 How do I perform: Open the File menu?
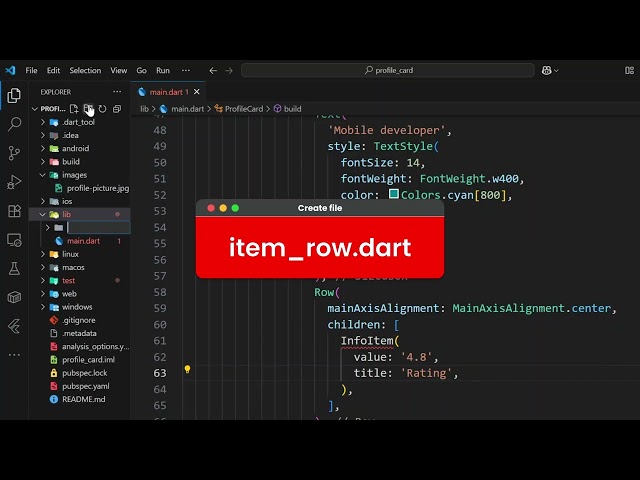click(31, 70)
